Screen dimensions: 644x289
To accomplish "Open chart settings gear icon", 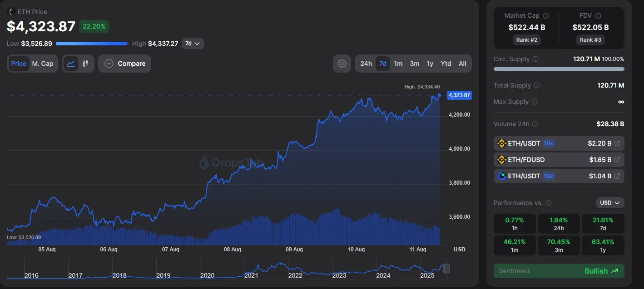I will (x=342, y=64).
